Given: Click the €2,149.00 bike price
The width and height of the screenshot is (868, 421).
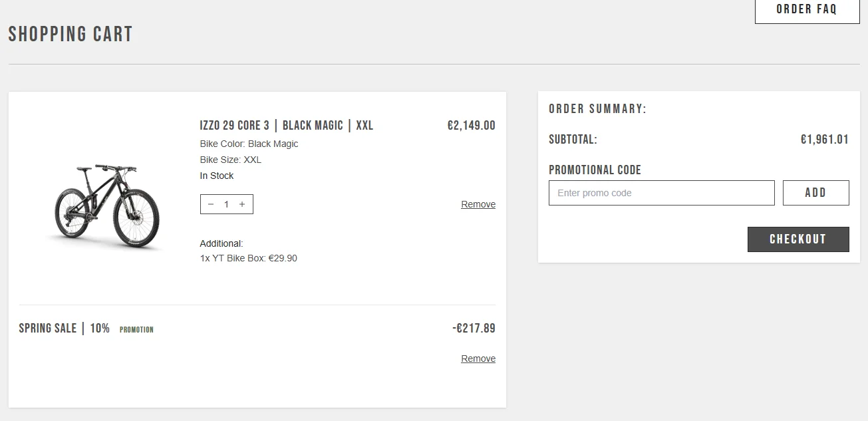Looking at the screenshot, I should (471, 126).
